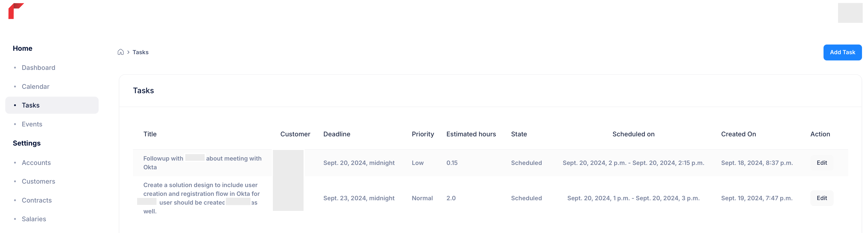Click the Deadline column header
The image size is (868, 233).
[337, 134]
